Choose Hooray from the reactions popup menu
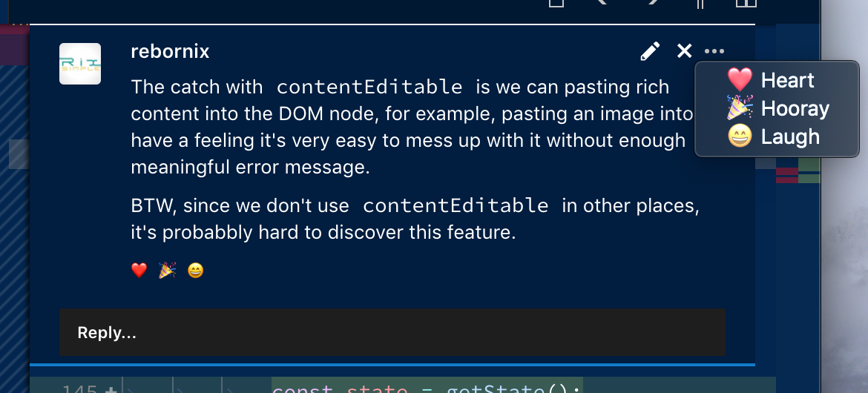The width and height of the screenshot is (868, 393). [x=777, y=108]
